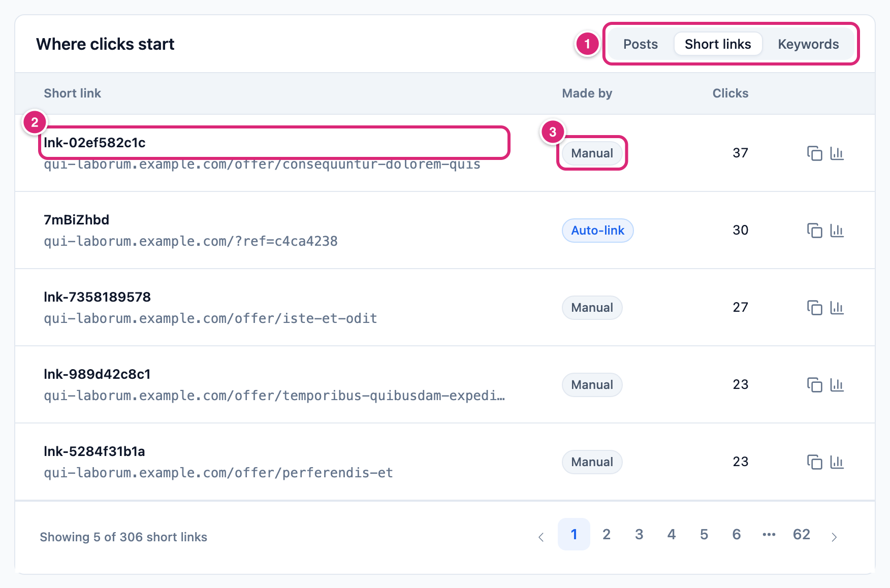Click URL ending offer/iste-et-odit
The width and height of the screenshot is (890, 588).
click(210, 318)
